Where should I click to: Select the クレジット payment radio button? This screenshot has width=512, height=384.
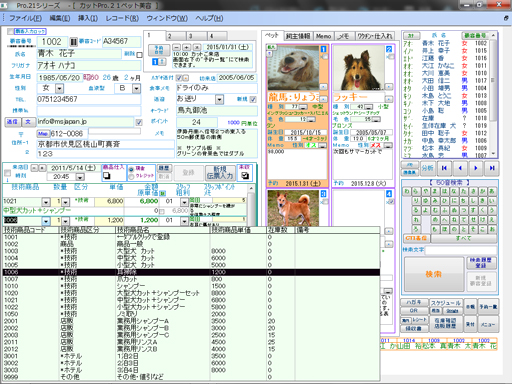[131, 176]
